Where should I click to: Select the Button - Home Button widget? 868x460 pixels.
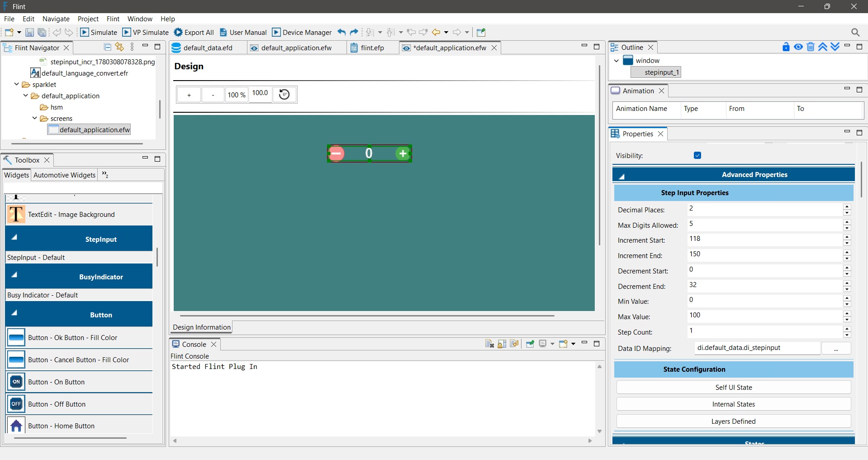pos(79,426)
